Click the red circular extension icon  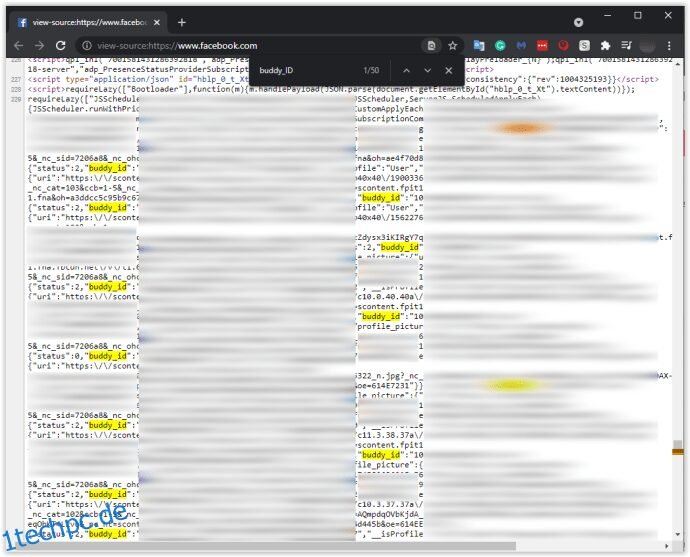(x=563, y=45)
